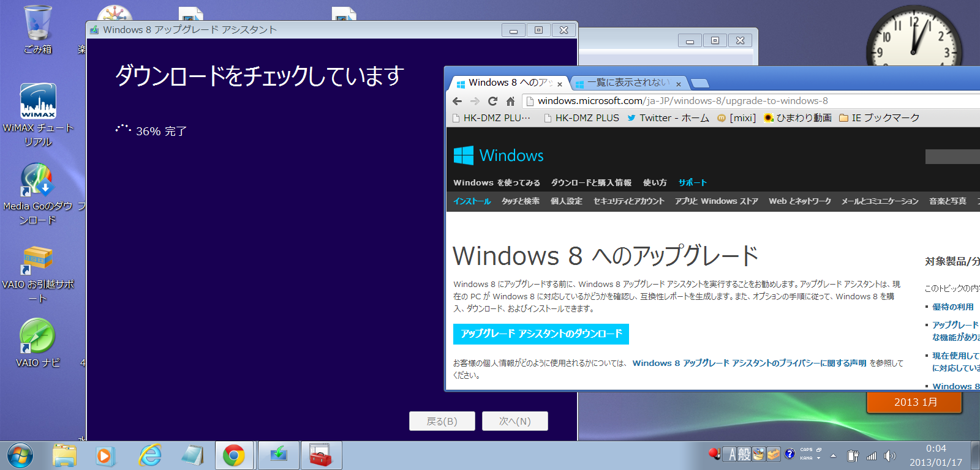
Task: Open 'Windows を使ってみる' site menu
Action: (x=497, y=182)
